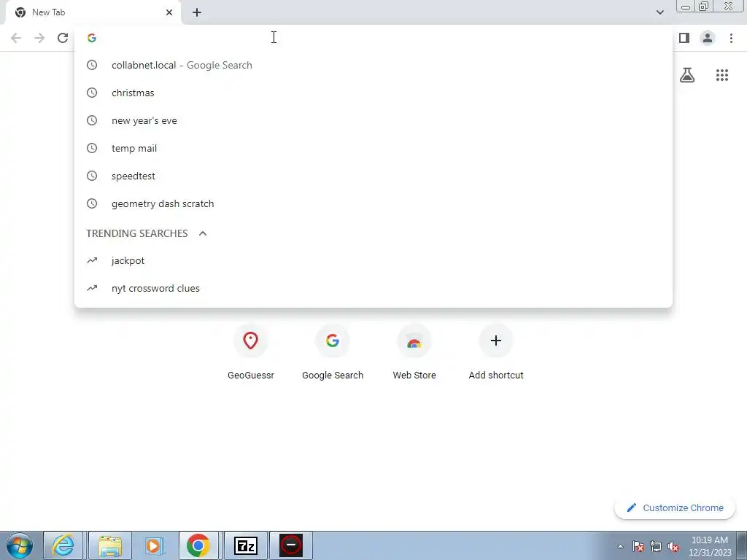The image size is (747, 560).
Task: Click the Action Center flag icon
Action: (x=638, y=546)
